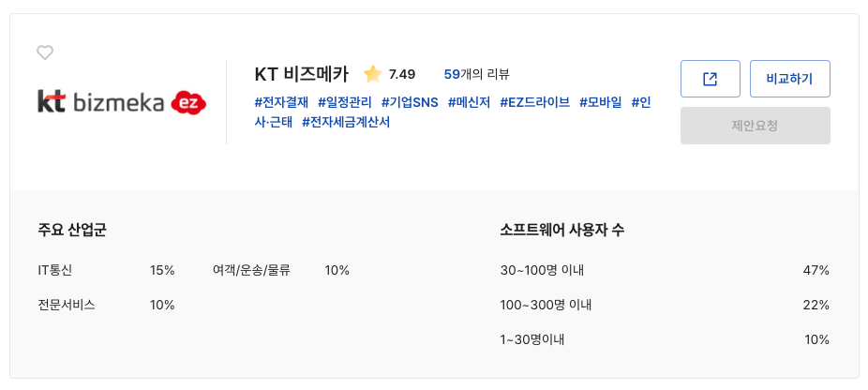The width and height of the screenshot is (868, 390).
Task: Click the KT 비즈메카 product title
Action: click(x=301, y=74)
